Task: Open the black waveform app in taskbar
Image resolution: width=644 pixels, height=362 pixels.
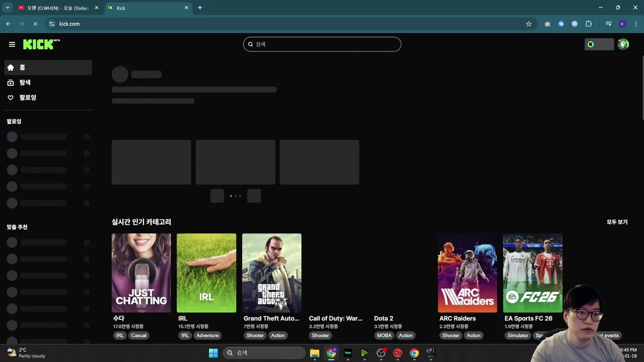Action: tap(348, 353)
